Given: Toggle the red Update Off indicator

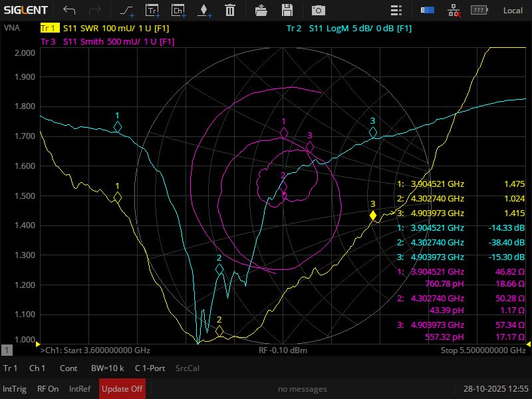Looking at the screenshot, I should pos(122,389).
